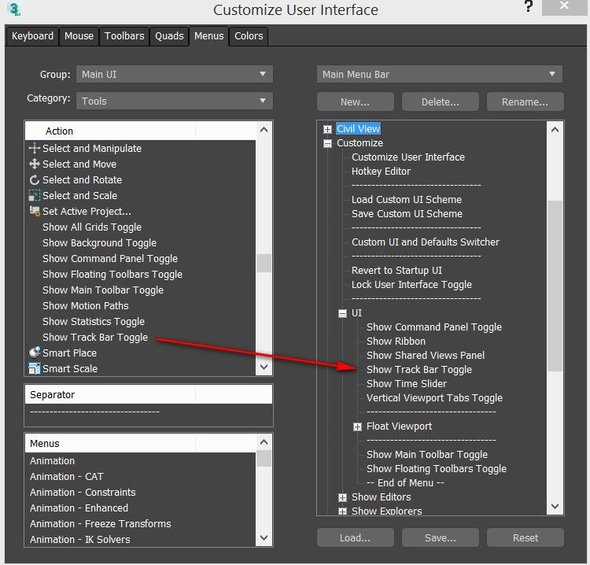Screen dimensions: 590x565
Task: Select Show Statistics Toggle action
Action: click(x=94, y=322)
